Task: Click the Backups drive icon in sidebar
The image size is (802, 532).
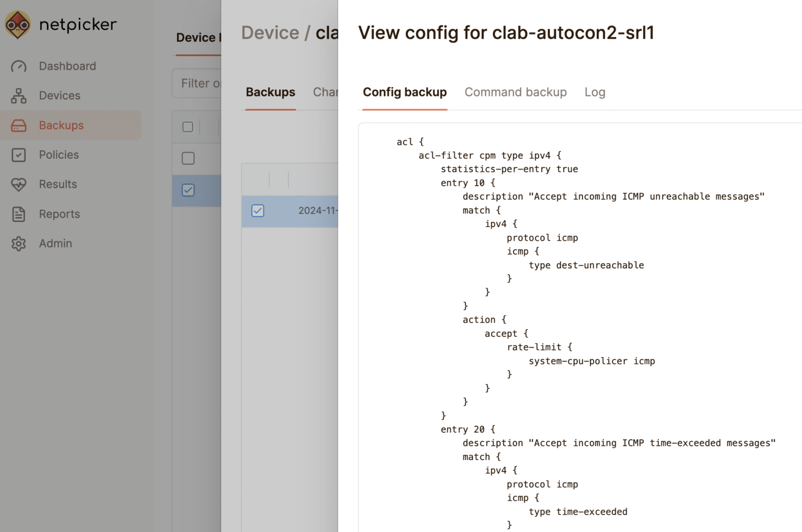Action: coord(19,125)
